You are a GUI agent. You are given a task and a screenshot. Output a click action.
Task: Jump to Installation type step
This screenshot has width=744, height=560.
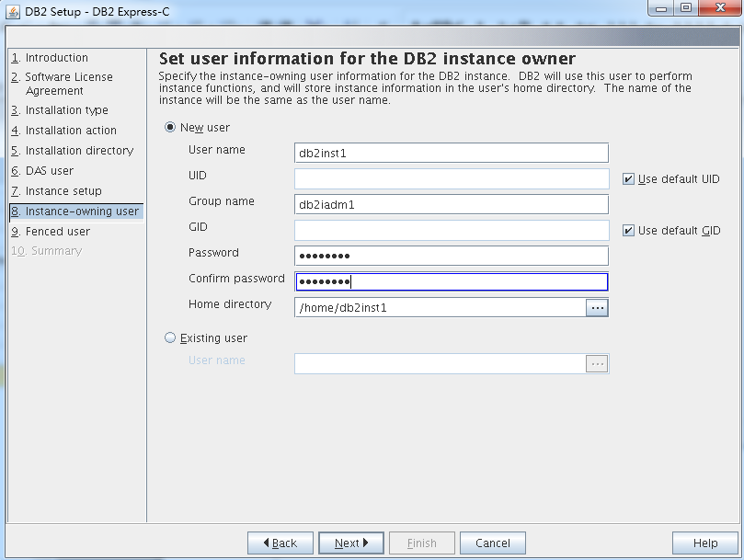pyautogui.click(x=60, y=110)
